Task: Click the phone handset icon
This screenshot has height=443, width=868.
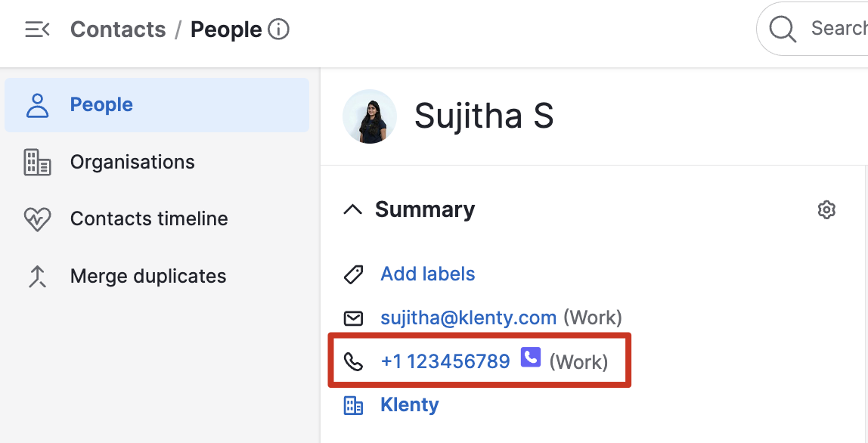Action: (353, 361)
